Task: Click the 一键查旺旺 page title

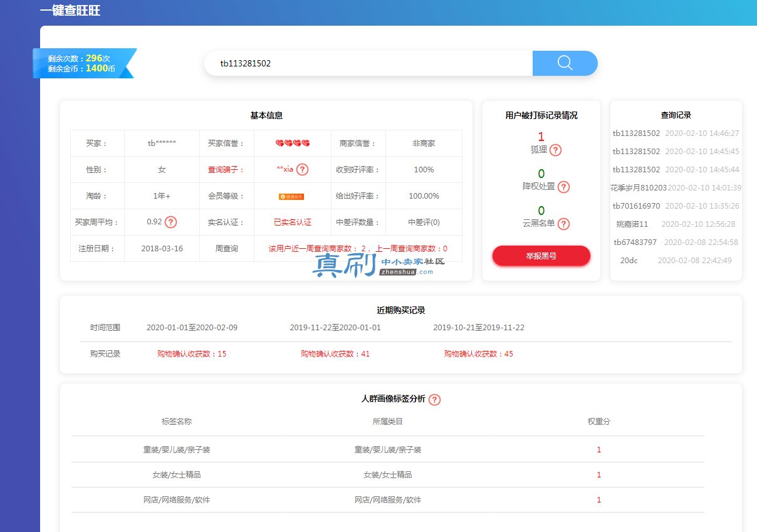Action: [x=70, y=11]
